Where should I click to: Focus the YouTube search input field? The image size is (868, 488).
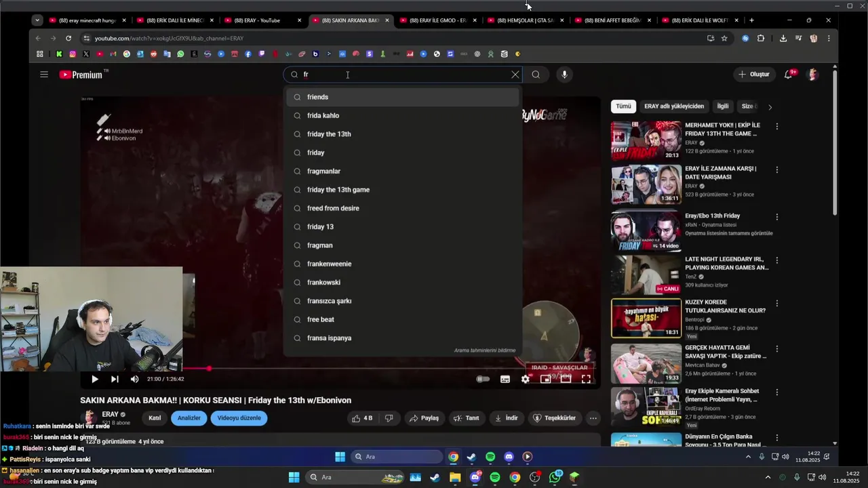pos(404,75)
